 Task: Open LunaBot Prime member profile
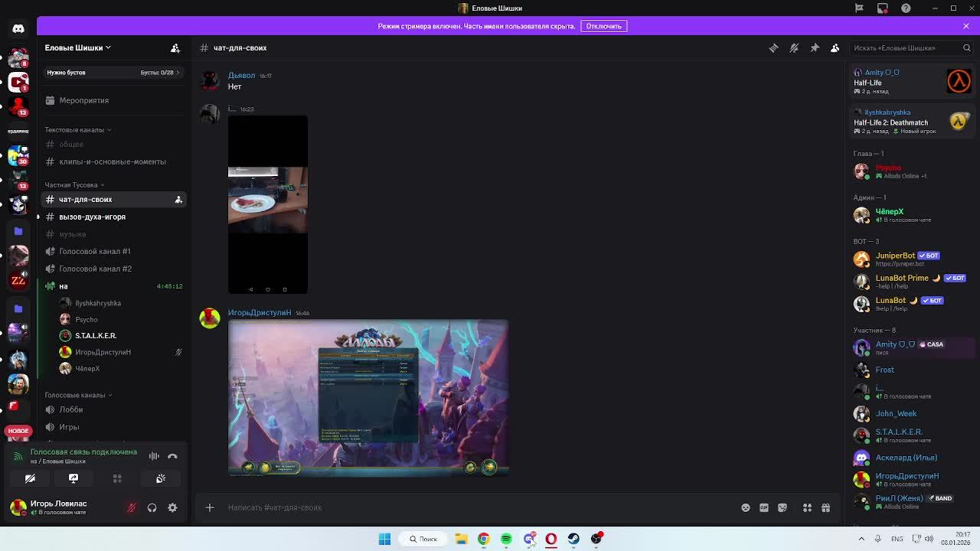[x=911, y=281]
